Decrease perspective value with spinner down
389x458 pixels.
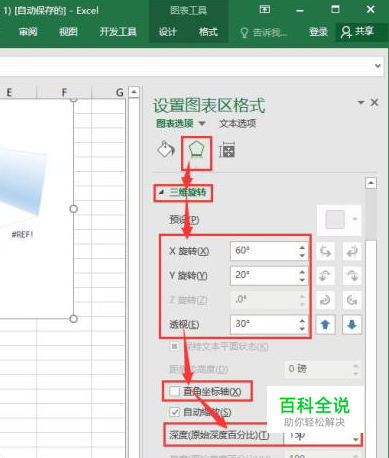tap(302, 329)
